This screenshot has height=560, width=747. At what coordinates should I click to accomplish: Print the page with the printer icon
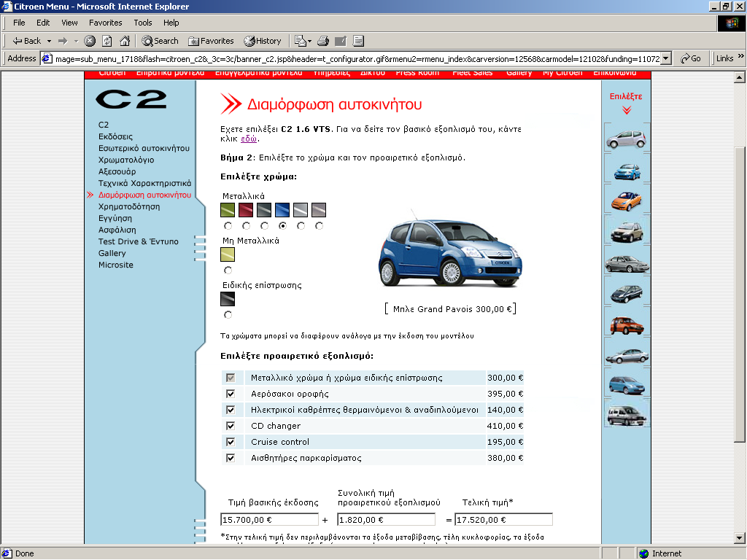(x=323, y=41)
